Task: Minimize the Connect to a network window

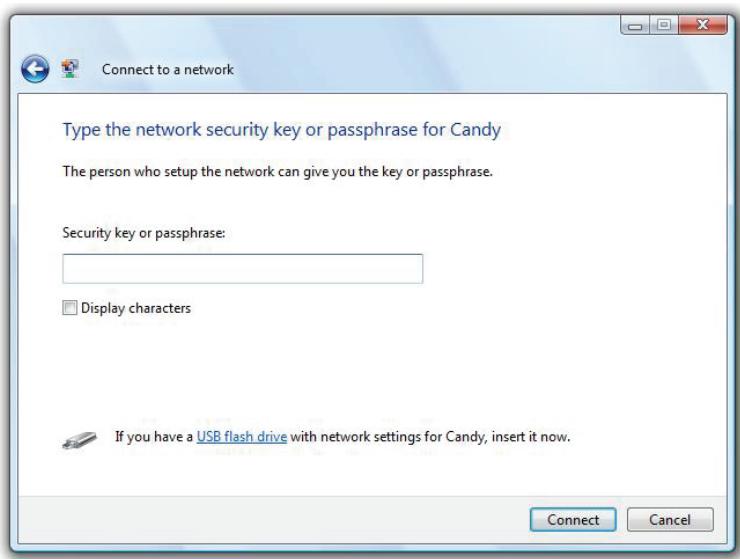Action: [635, 25]
